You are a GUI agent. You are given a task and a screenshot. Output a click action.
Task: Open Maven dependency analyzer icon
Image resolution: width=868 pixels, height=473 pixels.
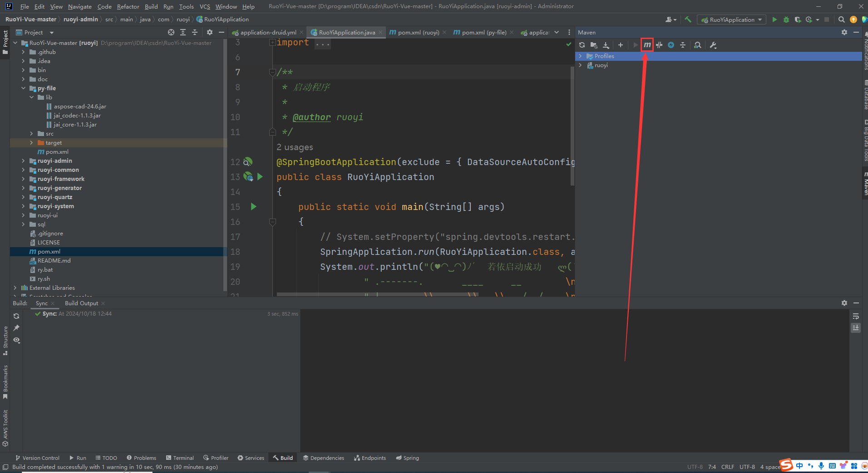(x=698, y=45)
